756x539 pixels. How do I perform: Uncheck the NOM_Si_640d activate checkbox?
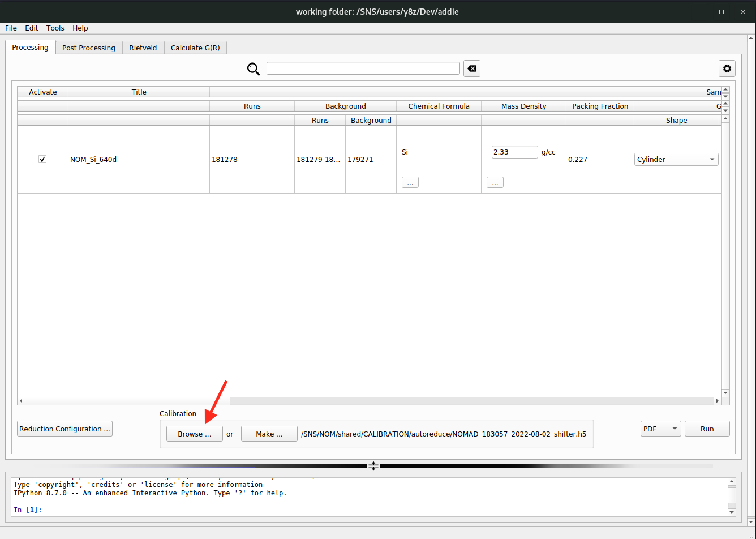point(42,159)
